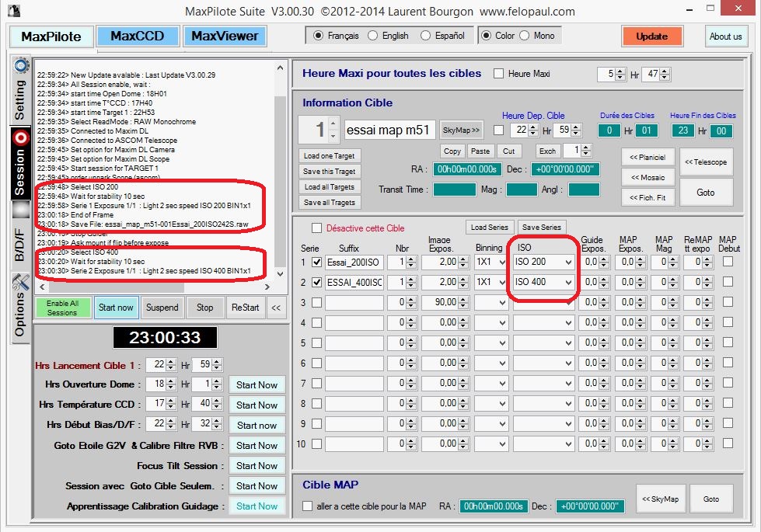Viewport: 761px width, 532px height.
Task: Click the Save Series button
Action: pos(541,227)
